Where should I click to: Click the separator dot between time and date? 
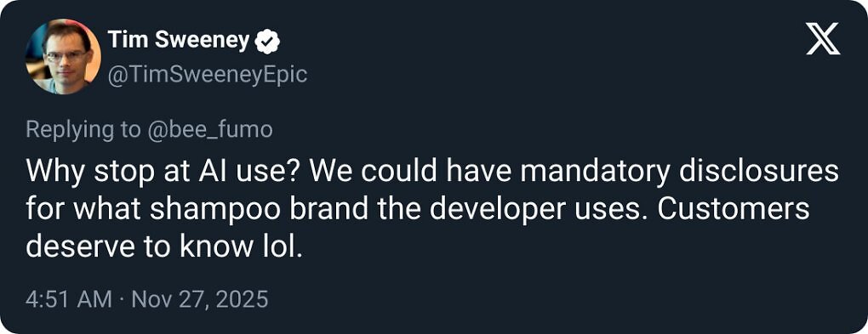point(122,300)
